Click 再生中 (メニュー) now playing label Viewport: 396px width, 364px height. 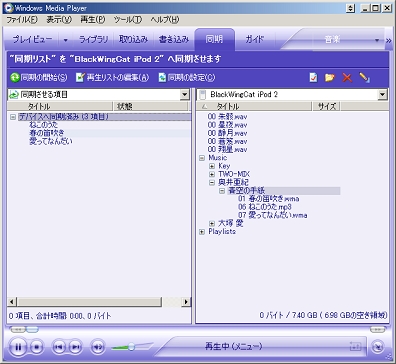(233, 347)
